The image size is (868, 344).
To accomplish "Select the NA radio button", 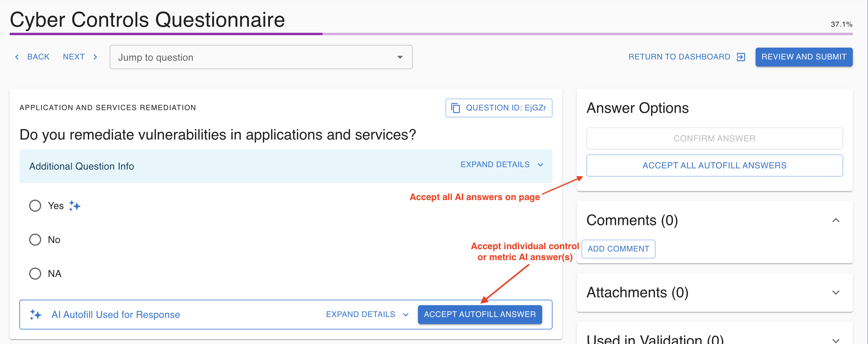I will pyautogui.click(x=35, y=274).
